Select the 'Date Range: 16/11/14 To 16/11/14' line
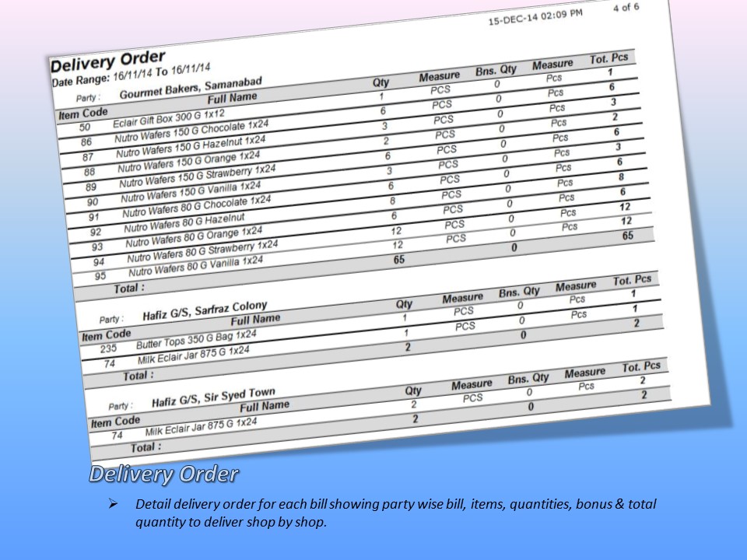 point(131,75)
